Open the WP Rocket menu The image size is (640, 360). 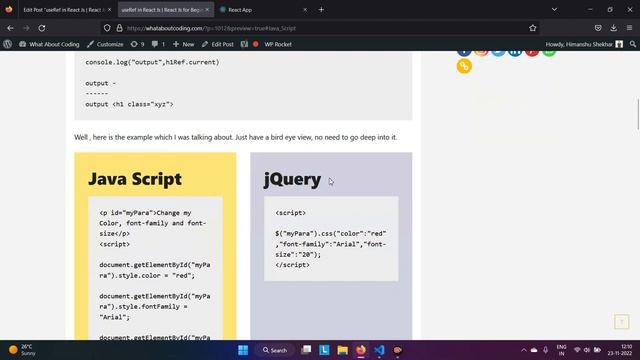coord(278,44)
